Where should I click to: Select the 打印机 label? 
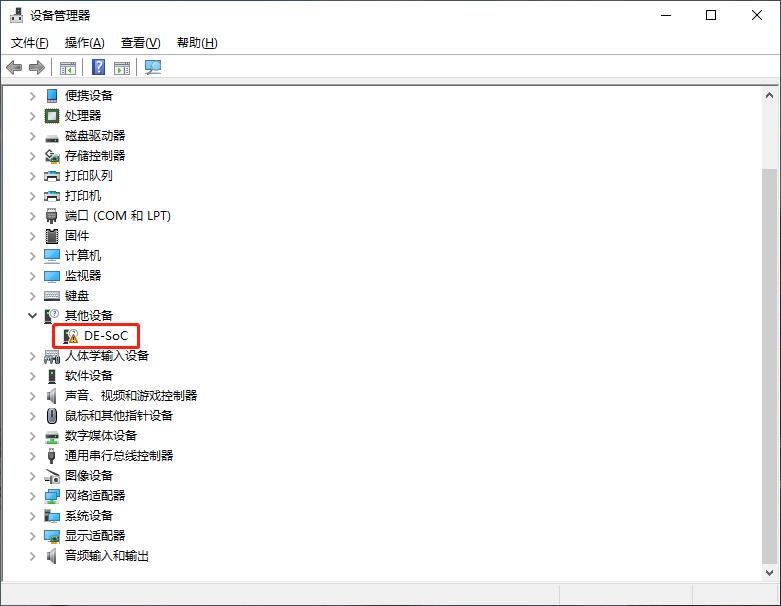click(83, 196)
